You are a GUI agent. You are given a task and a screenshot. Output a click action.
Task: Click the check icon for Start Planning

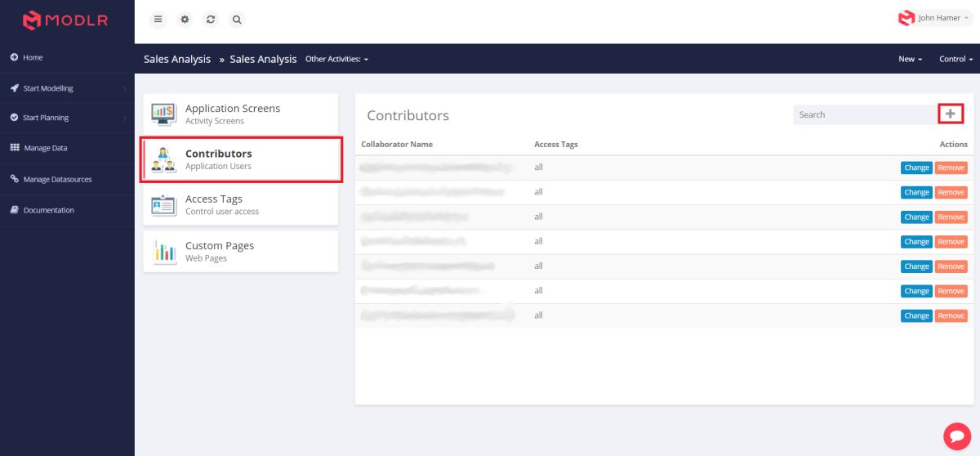coord(15,118)
